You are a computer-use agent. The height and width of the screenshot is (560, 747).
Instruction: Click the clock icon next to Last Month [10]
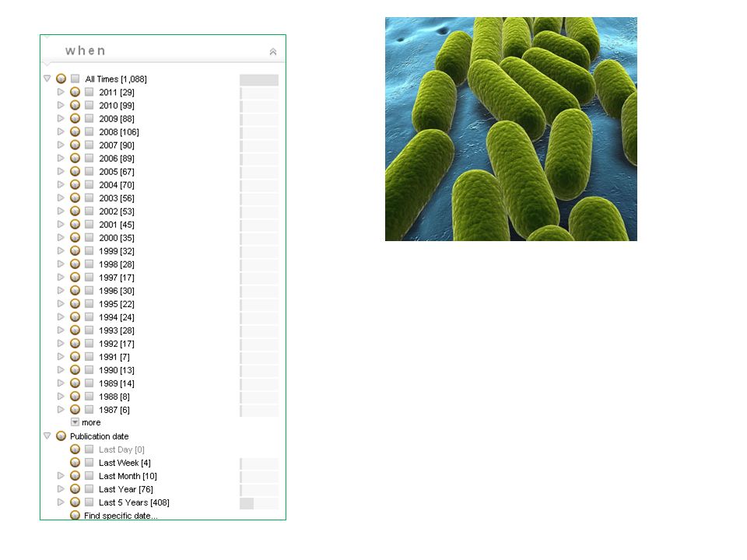click(x=75, y=476)
